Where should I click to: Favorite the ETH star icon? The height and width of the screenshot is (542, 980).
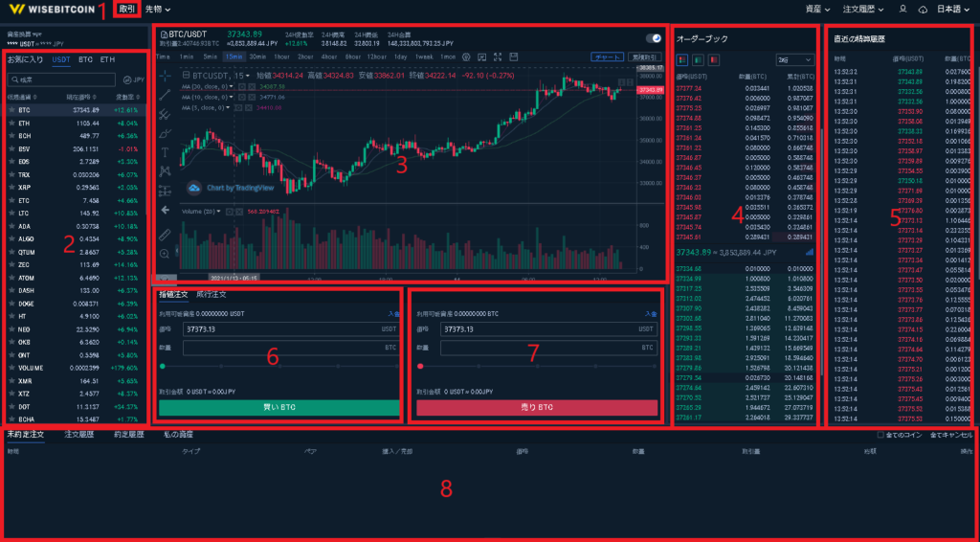point(11,123)
